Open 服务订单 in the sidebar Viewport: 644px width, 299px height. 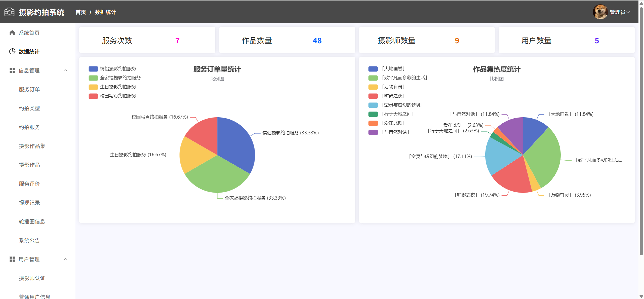(x=29, y=89)
